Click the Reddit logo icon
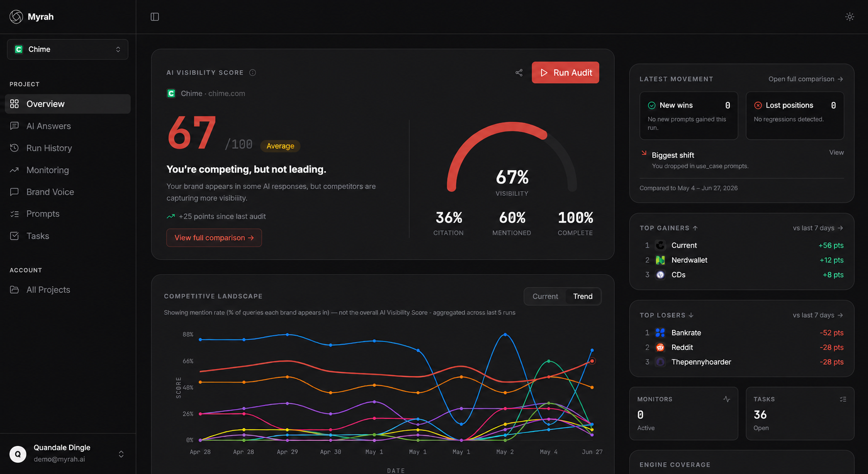 [660, 348]
